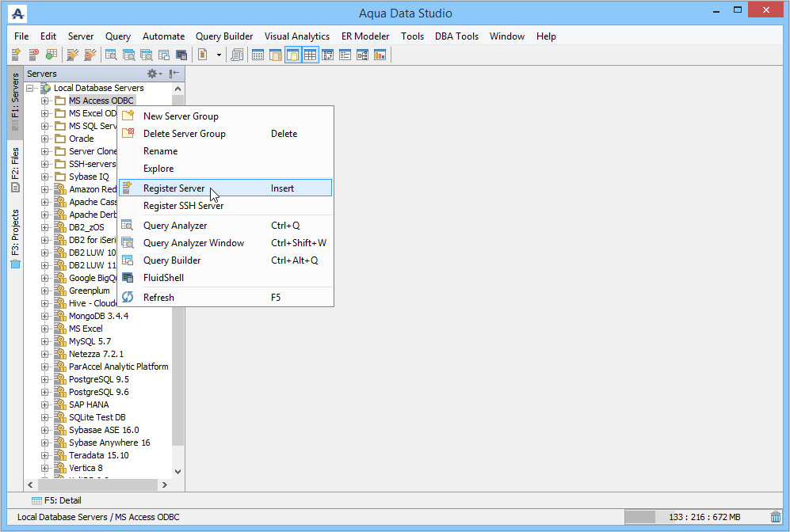Click the plain grid view toolbar icon
The image size is (790, 532).
(x=258, y=55)
